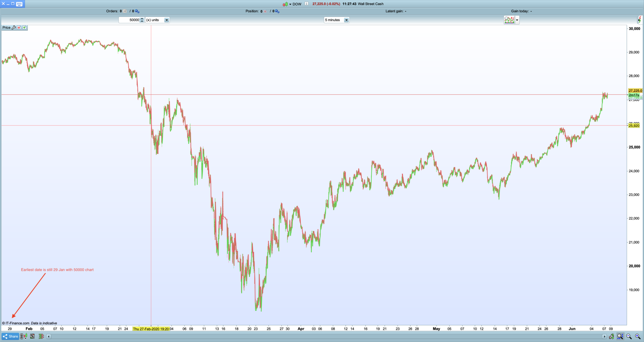Open the order book bars icon
Screen dimensions: 644x342
(x=41, y=336)
